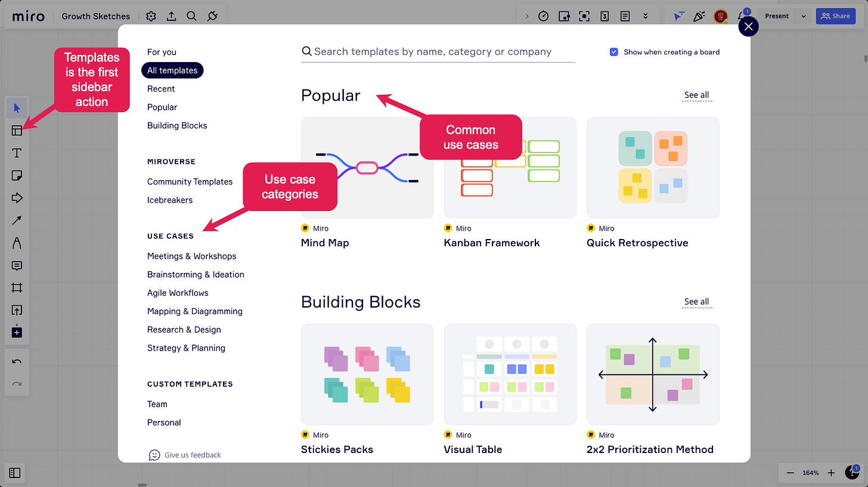Select the Text tool
The image size is (868, 487).
(17, 153)
